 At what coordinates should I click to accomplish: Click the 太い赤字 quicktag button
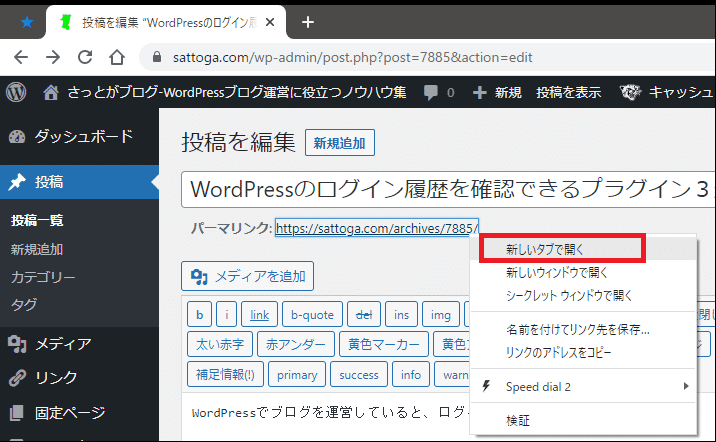220,344
